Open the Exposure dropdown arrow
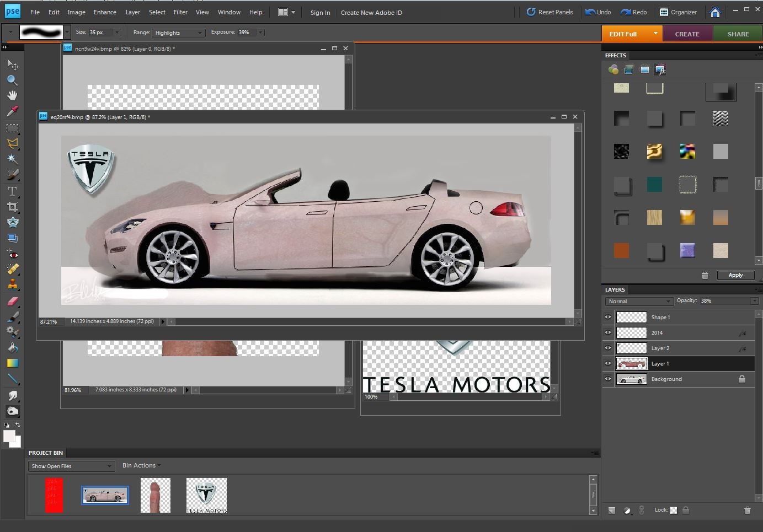The width and height of the screenshot is (763, 532). pyautogui.click(x=260, y=33)
